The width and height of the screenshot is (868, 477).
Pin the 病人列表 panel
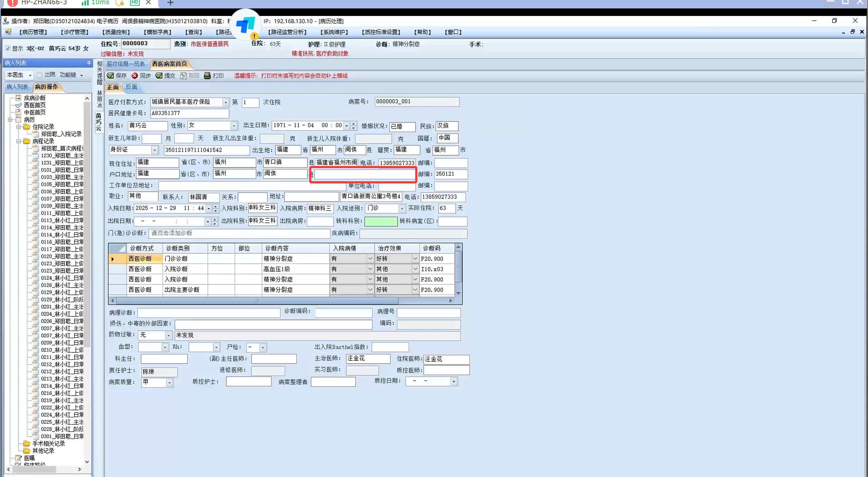[89, 63]
